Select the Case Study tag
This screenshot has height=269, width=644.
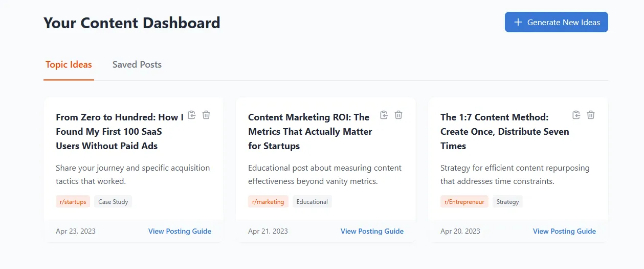pyautogui.click(x=113, y=201)
